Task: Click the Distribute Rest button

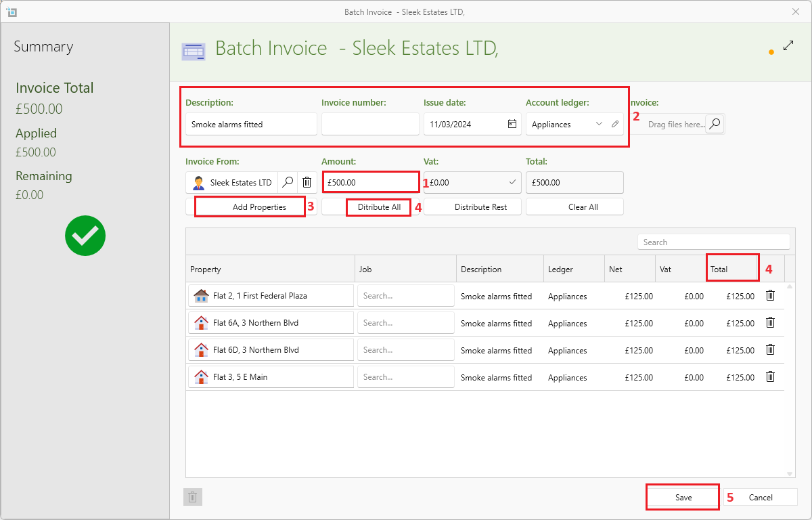Action: pos(480,207)
